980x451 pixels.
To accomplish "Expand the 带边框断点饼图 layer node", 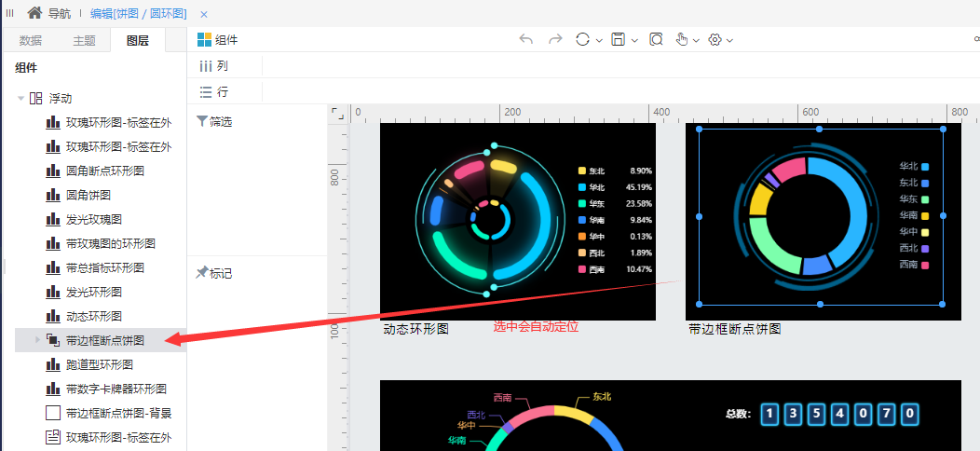I will (x=37, y=340).
